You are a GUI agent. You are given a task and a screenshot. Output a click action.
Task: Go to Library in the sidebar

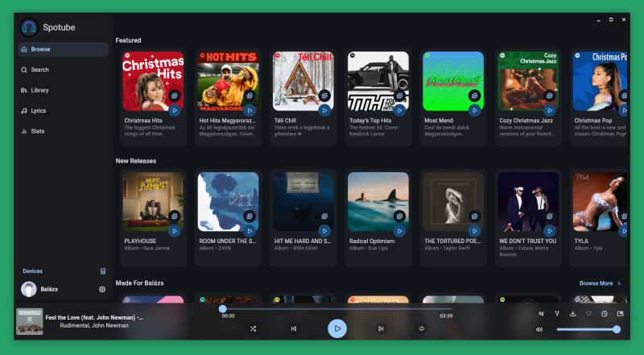[x=63, y=90]
